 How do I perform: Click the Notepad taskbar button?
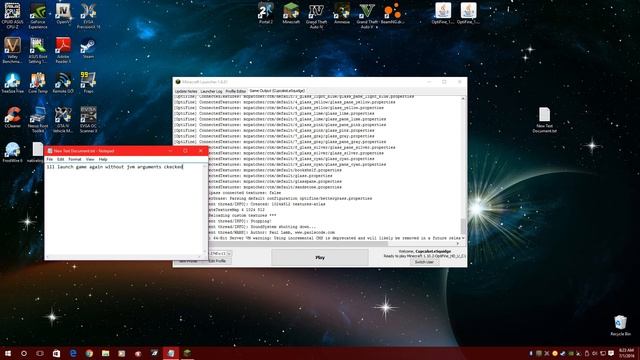click(171, 353)
